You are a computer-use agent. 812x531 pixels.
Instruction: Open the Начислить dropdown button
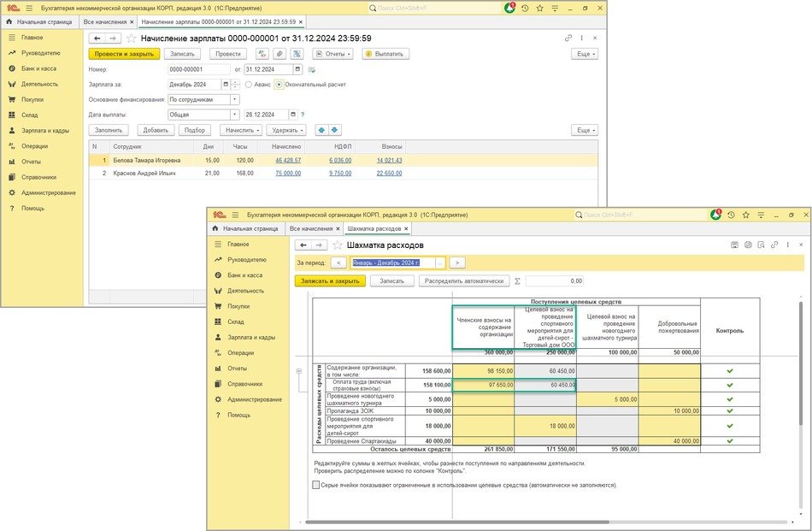coord(239,130)
